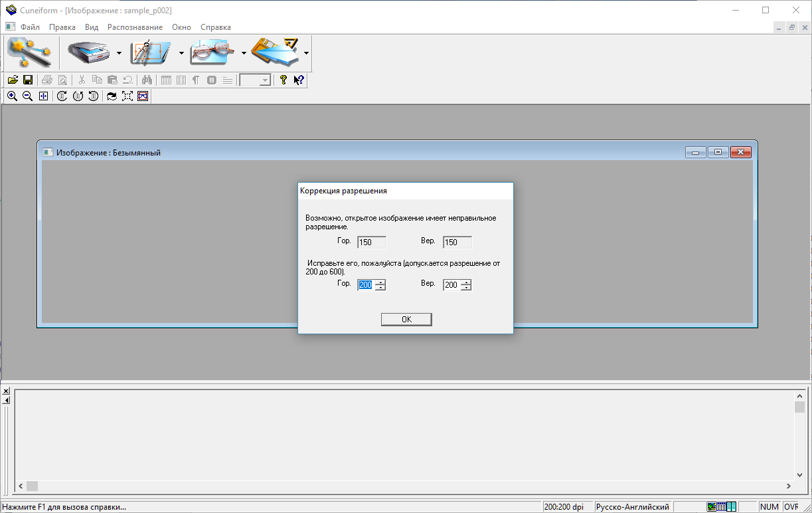
Task: Click the read-only Гор. field showing 150
Action: coord(372,243)
